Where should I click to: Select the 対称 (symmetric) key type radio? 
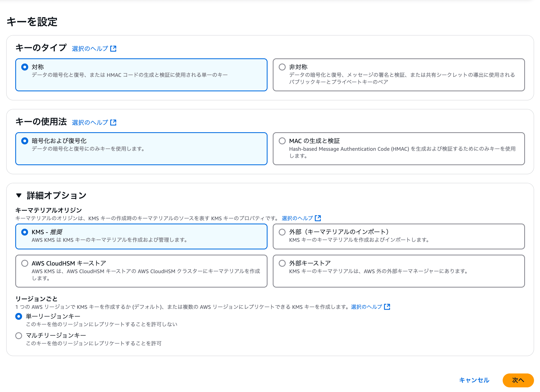pos(25,67)
